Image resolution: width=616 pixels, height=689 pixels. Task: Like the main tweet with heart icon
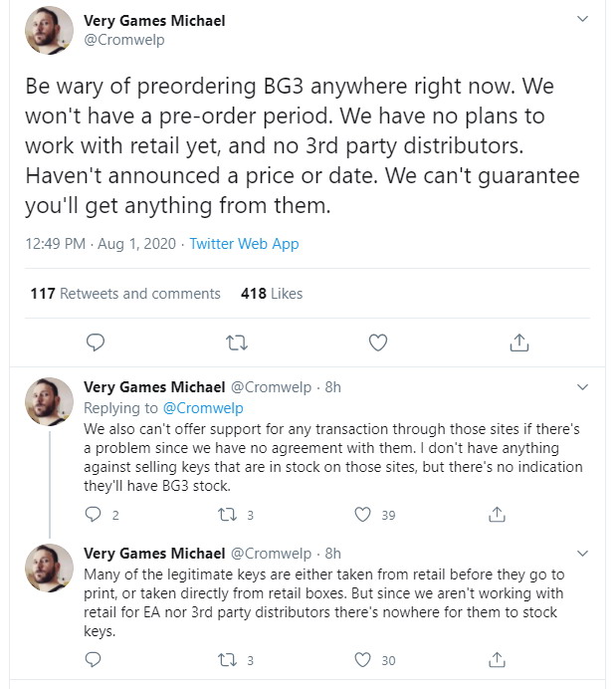(x=378, y=343)
